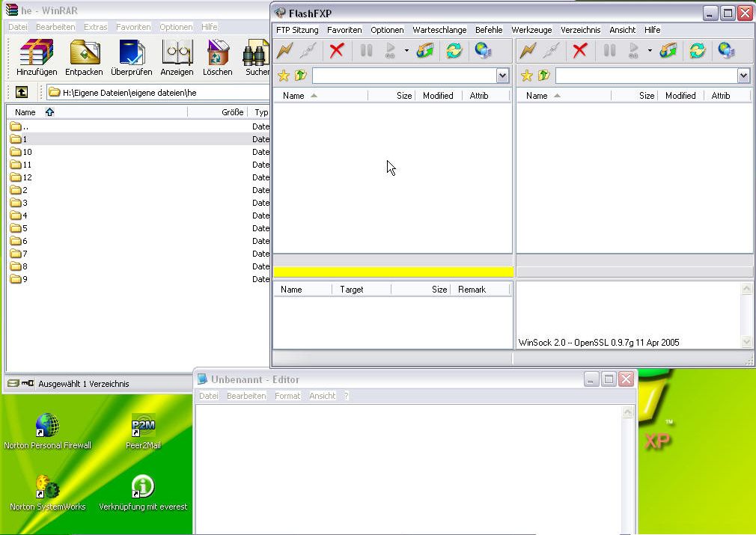The image size is (756, 535).
Task: Open Peer2Mail desktop shortcut
Action: 143,431
